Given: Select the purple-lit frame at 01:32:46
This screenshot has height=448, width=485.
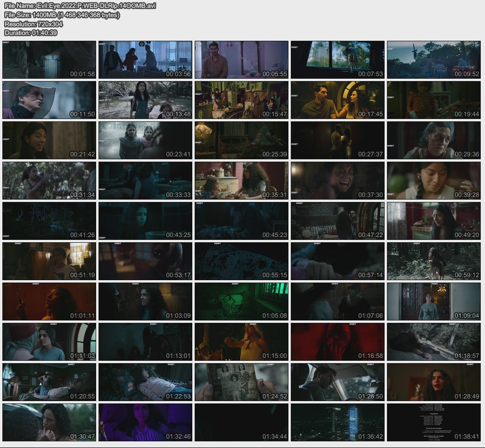Looking at the screenshot, I should click(145, 422).
